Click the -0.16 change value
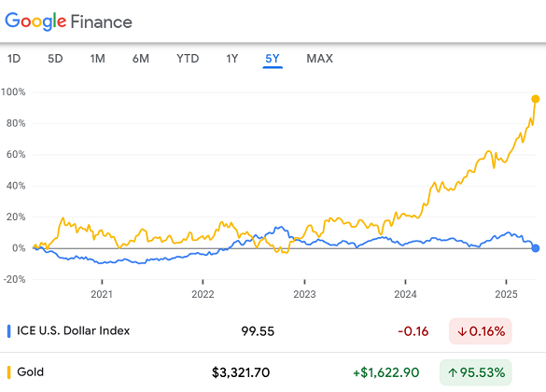 coord(413,331)
